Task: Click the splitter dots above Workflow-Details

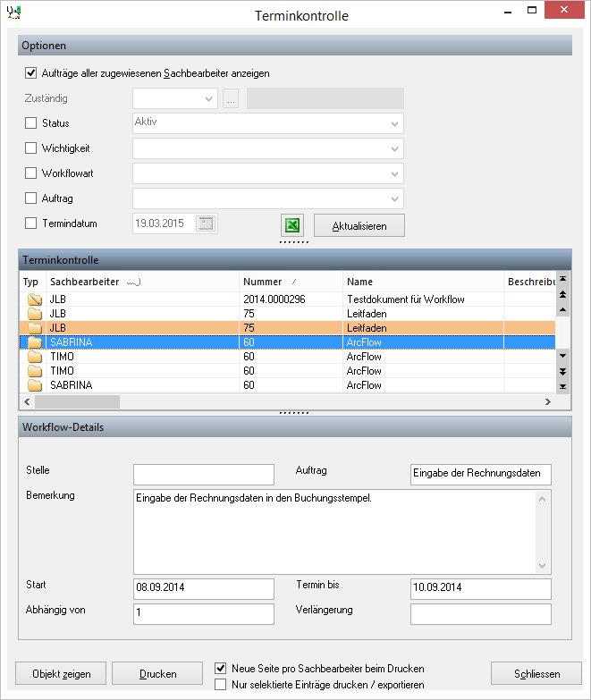Action: [294, 413]
